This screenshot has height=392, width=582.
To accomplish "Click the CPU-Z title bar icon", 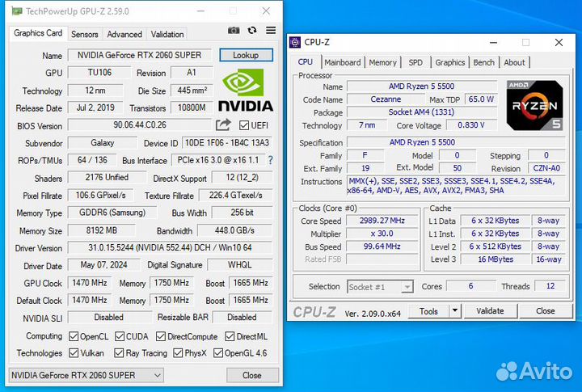I will [x=295, y=42].
